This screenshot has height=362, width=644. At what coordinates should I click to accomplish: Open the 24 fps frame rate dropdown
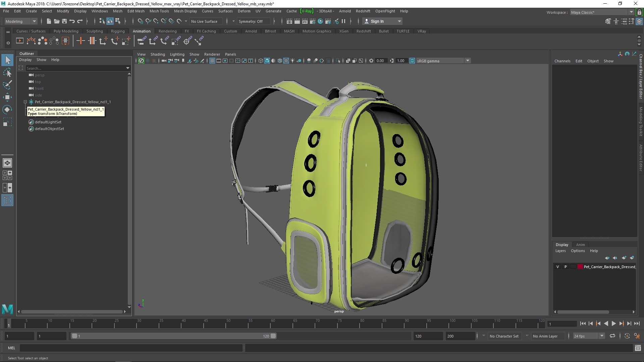589,336
